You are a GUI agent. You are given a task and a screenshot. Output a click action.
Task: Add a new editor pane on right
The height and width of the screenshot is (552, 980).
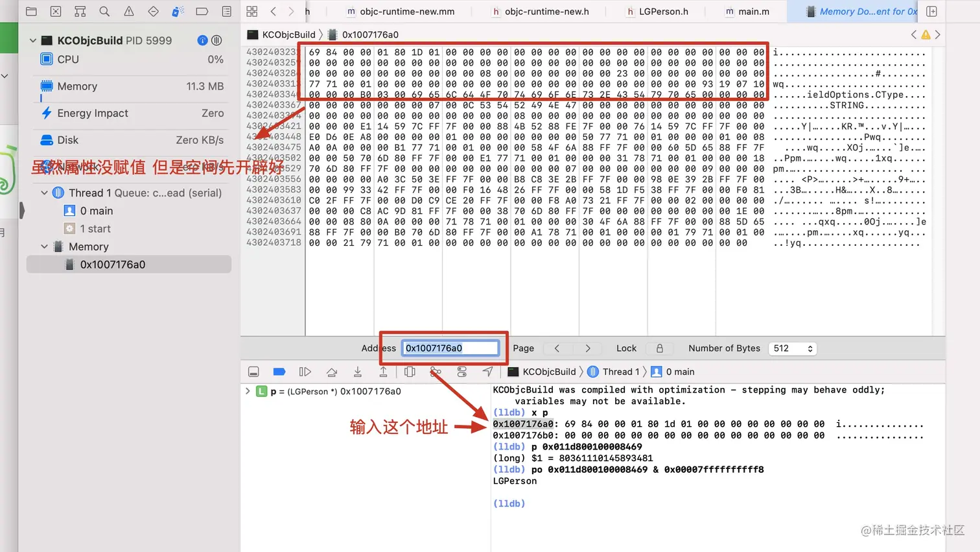click(932, 11)
